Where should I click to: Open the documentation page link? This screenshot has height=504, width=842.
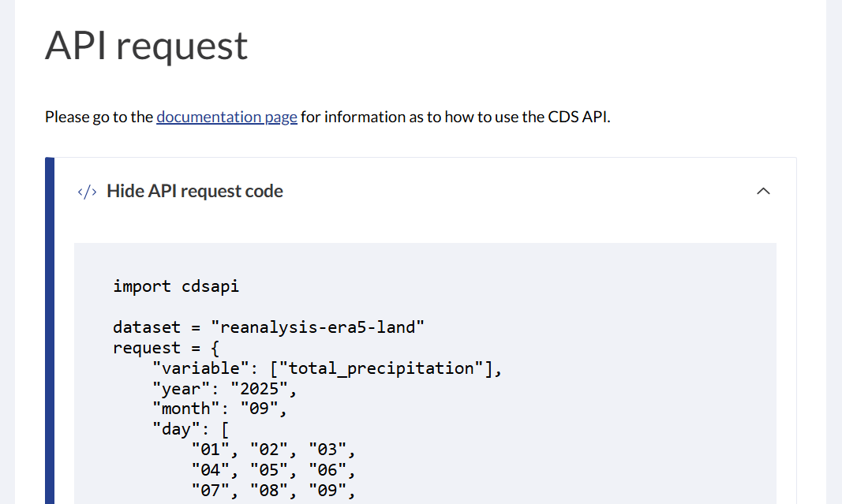click(x=226, y=116)
